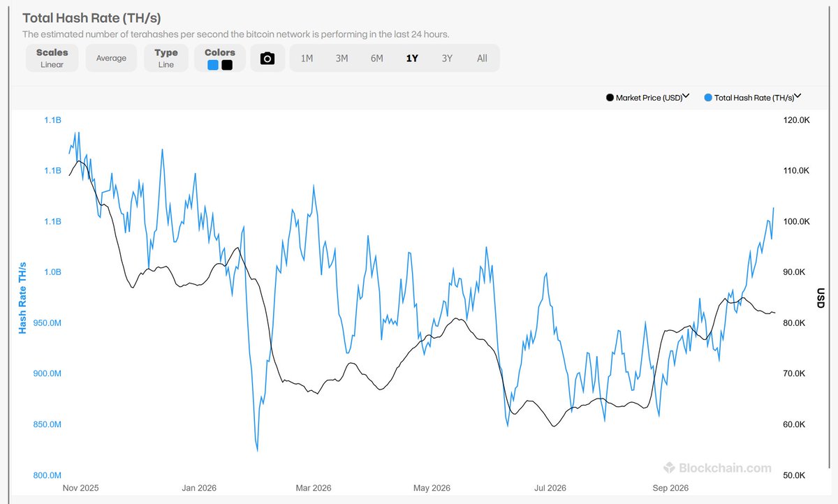This screenshot has height=504, width=838.
Task: Select the 3Y time range
Action: (x=447, y=58)
